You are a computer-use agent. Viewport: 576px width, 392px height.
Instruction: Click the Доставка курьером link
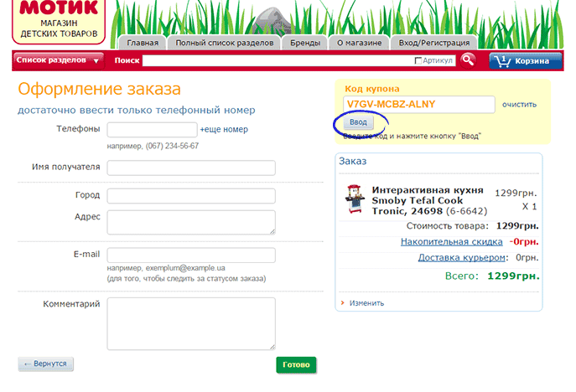click(462, 258)
